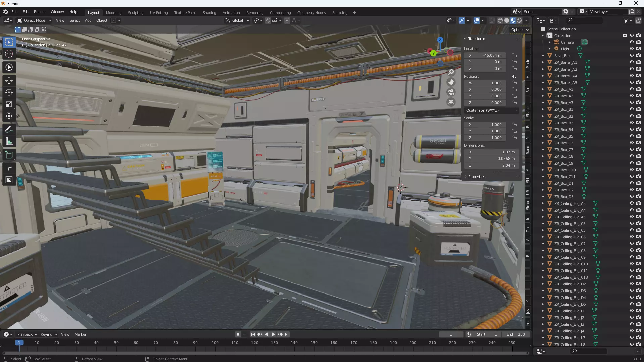This screenshot has height=362, width=644.
Task: Expand the ZR_Box_B3 tree item
Action: coord(543,123)
